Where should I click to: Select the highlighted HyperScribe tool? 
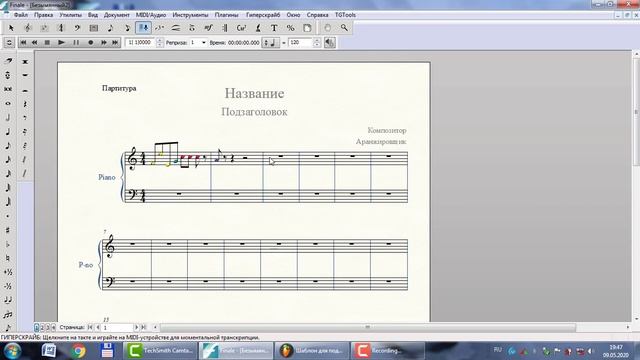click(x=143, y=28)
